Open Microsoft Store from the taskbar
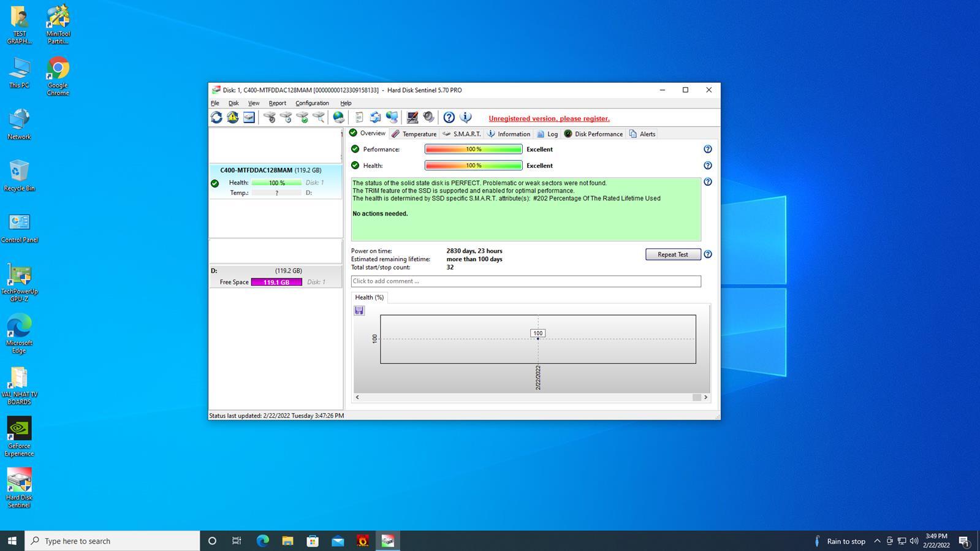The width and height of the screenshot is (980, 551). point(313,541)
